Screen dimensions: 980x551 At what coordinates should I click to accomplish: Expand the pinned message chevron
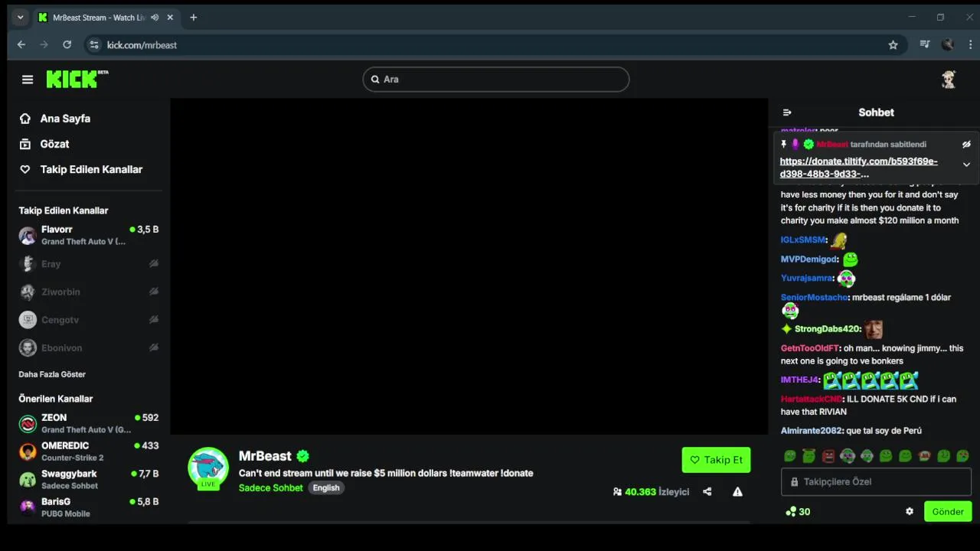[966, 165]
